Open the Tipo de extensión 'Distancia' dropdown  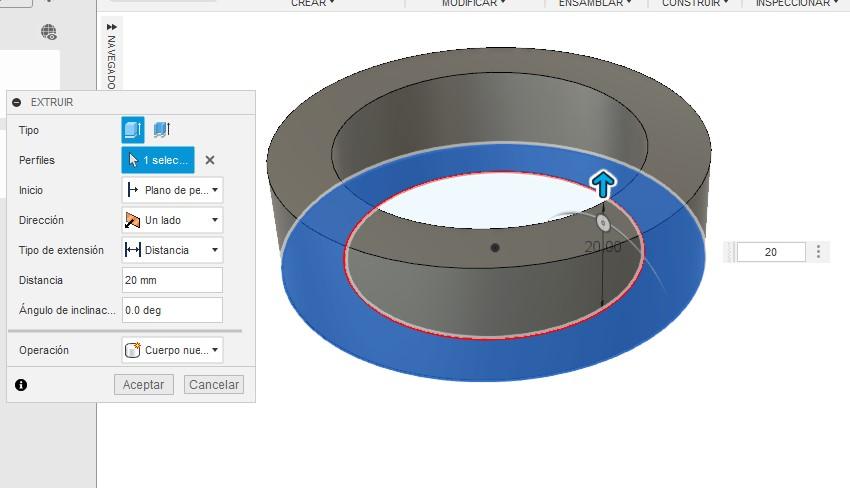[x=172, y=250]
